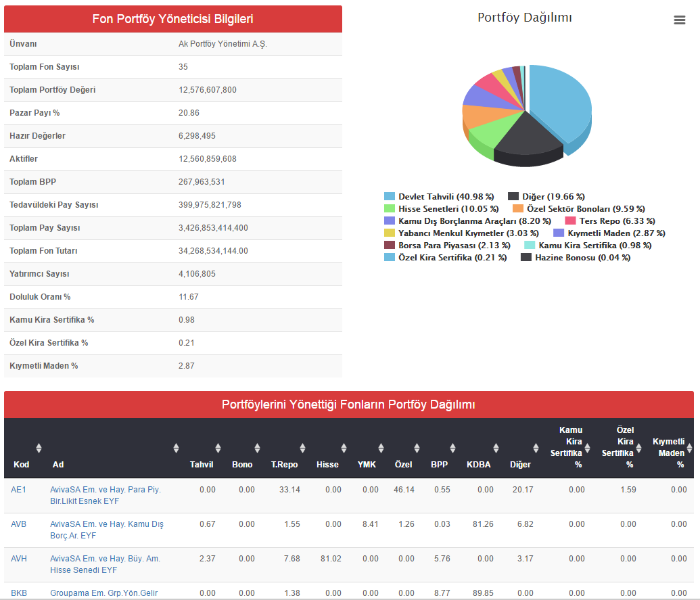Sort table by Ad column arrows
This screenshot has height=600, width=700.
(176, 448)
